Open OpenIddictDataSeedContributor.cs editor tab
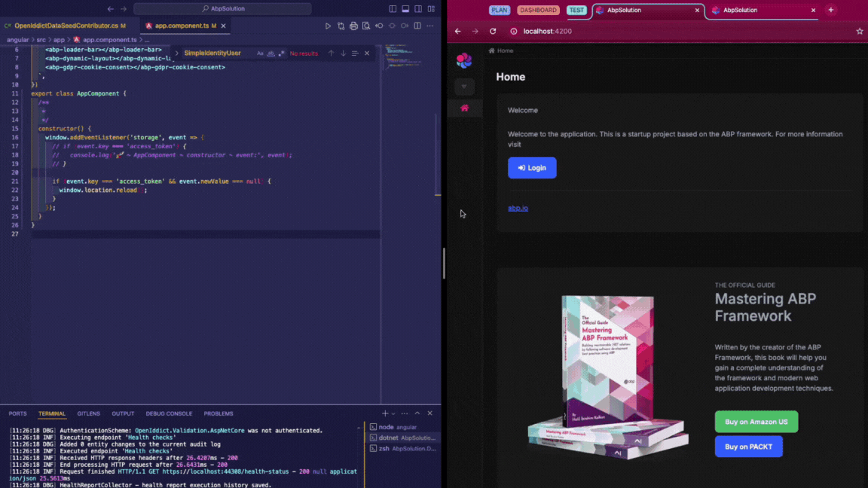868x488 pixels. tap(66, 26)
